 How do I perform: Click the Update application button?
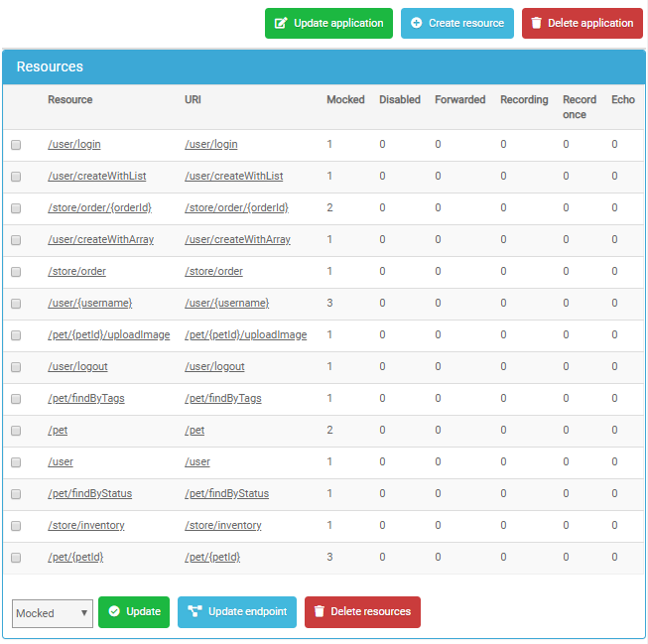[328, 23]
